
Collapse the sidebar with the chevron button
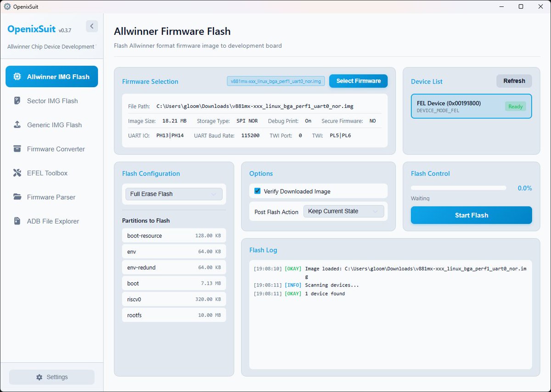pyautogui.click(x=92, y=26)
